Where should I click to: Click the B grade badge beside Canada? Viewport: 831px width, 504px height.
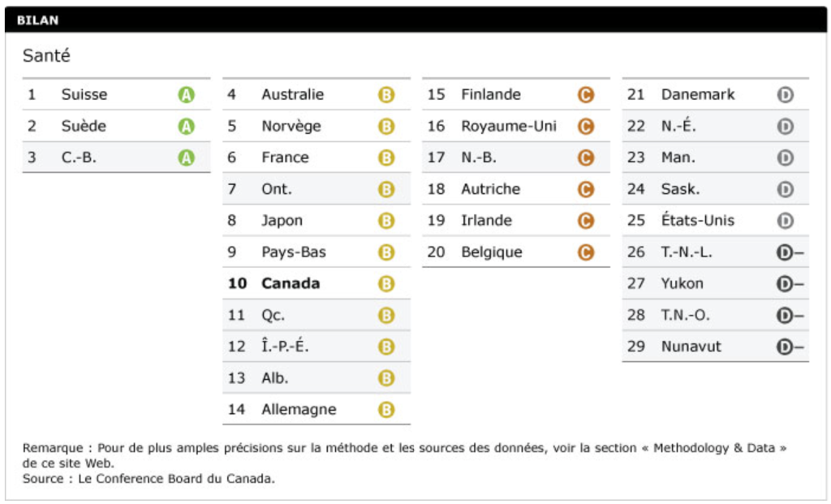pos(386,284)
